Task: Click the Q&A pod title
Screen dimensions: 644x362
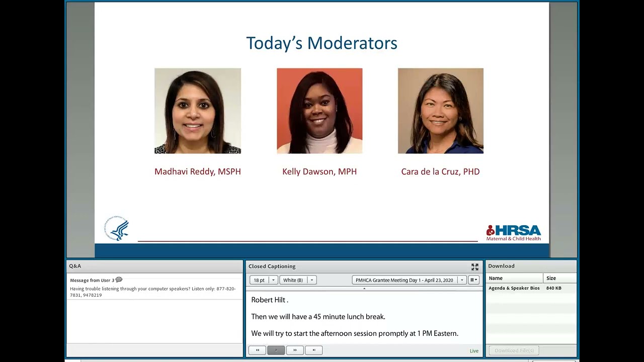Action: pyautogui.click(x=75, y=266)
